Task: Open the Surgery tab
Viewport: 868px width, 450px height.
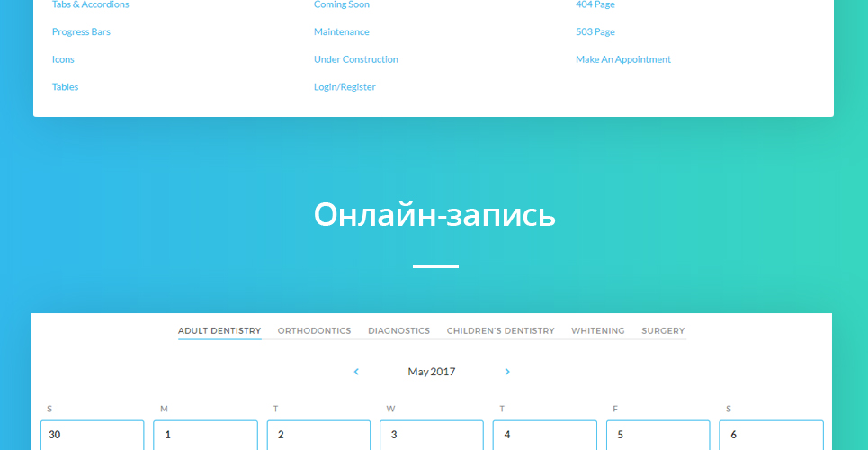Action: pos(663,331)
